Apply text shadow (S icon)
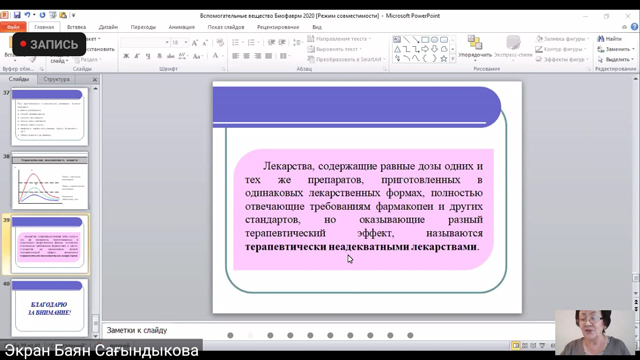 click(x=159, y=56)
